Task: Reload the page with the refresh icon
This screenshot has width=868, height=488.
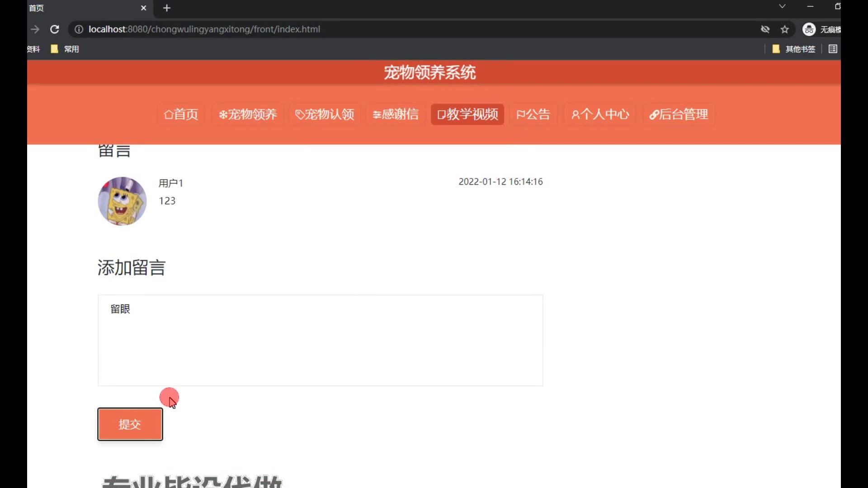Action: pos(55,29)
